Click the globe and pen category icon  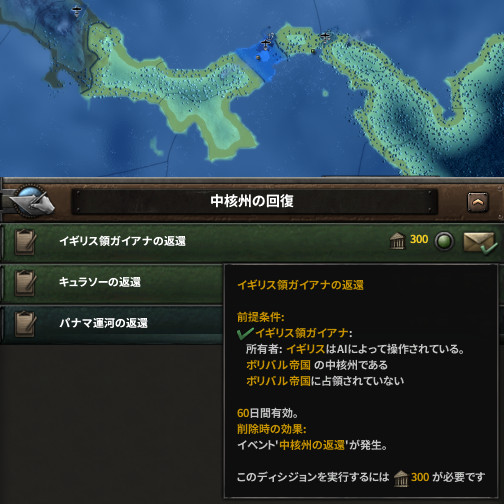pos(32,201)
